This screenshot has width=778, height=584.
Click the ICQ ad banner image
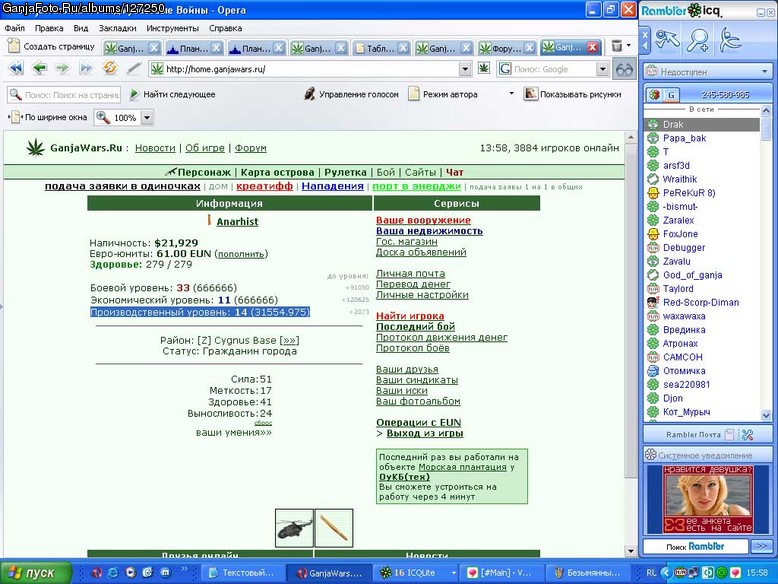[708, 499]
